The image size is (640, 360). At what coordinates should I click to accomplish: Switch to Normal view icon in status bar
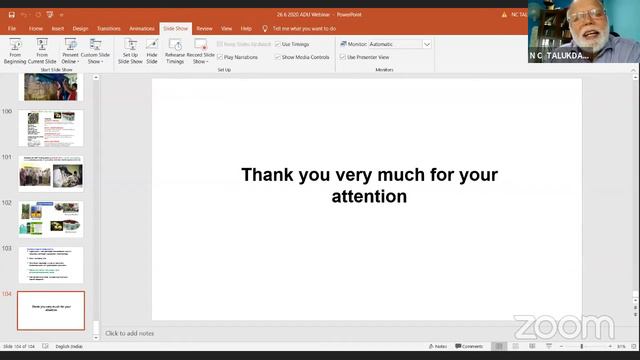point(499,346)
